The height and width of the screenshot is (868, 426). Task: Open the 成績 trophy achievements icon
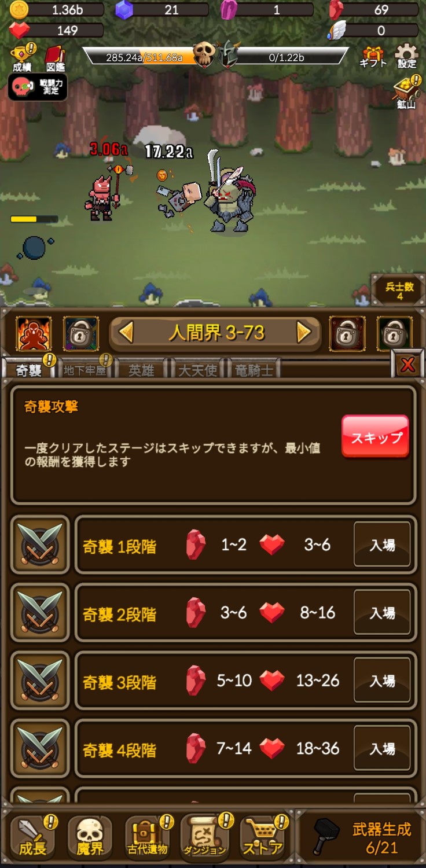coord(23,58)
